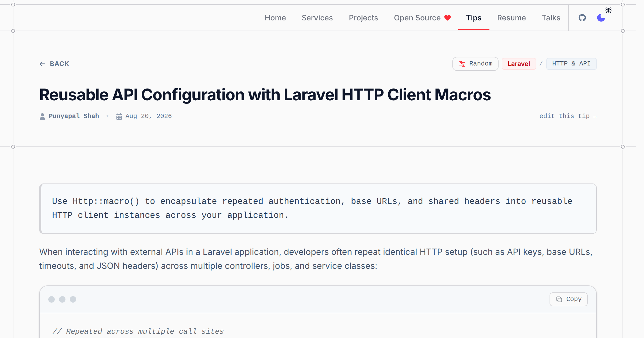Click the paragraph about external APIs

coord(316,259)
